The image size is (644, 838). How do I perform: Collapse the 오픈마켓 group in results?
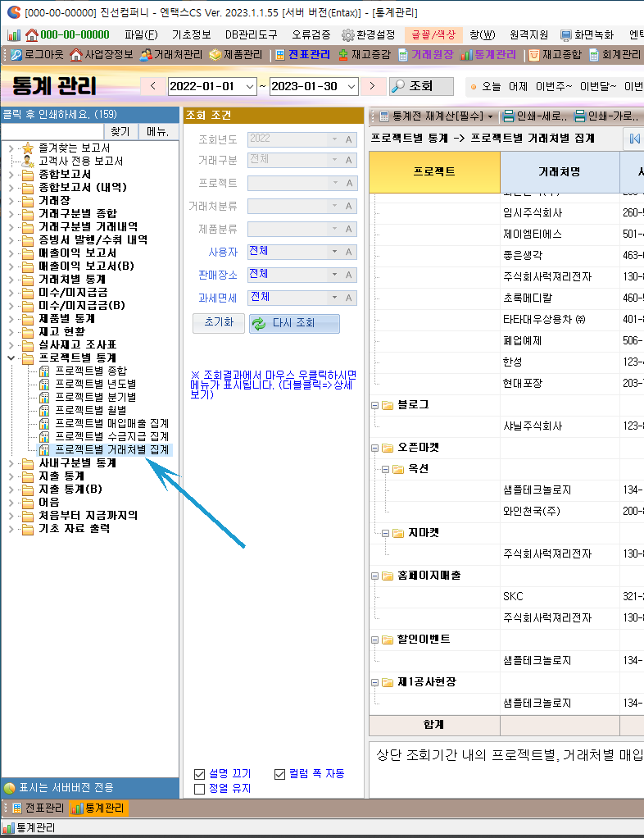[375, 449]
